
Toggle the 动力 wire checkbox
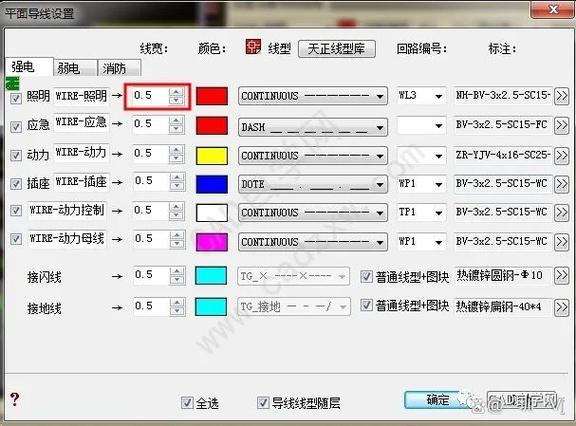[15, 155]
